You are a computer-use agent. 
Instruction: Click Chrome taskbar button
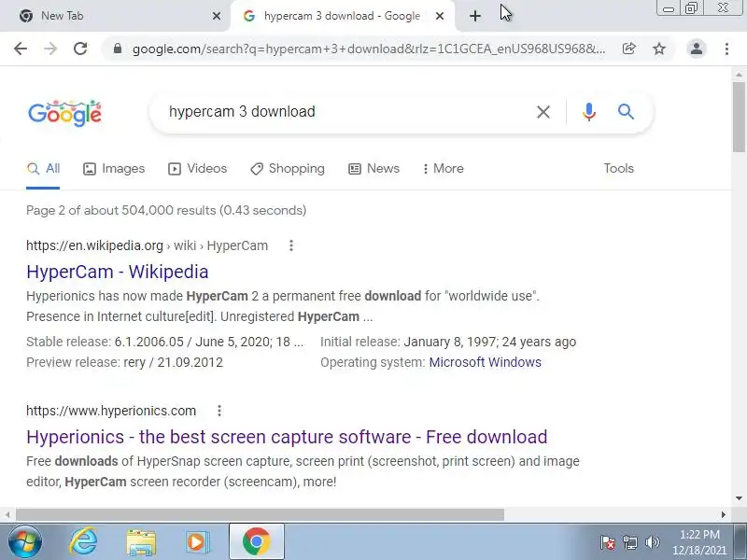pyautogui.click(x=257, y=542)
